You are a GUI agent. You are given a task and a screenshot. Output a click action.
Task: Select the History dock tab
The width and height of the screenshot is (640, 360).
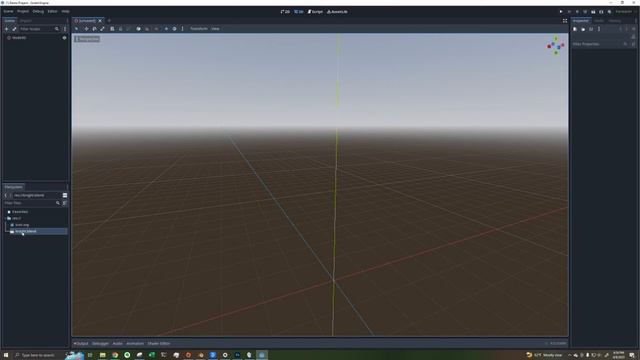(x=615, y=20)
